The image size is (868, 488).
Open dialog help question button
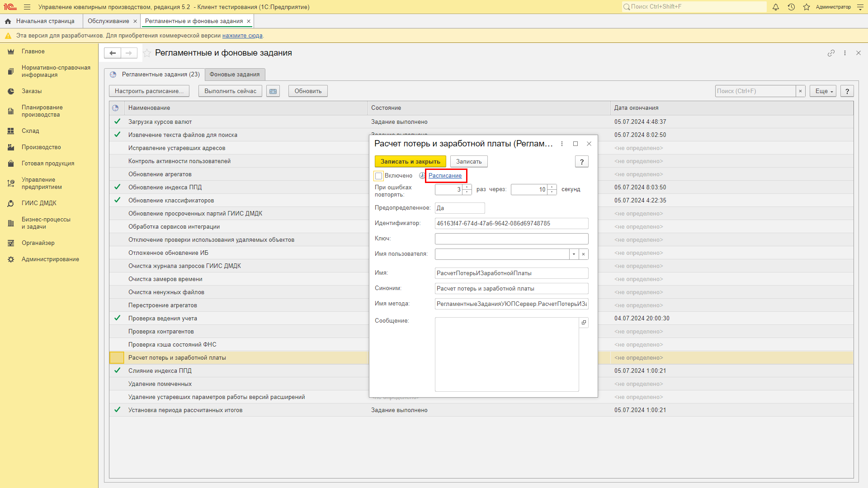582,162
